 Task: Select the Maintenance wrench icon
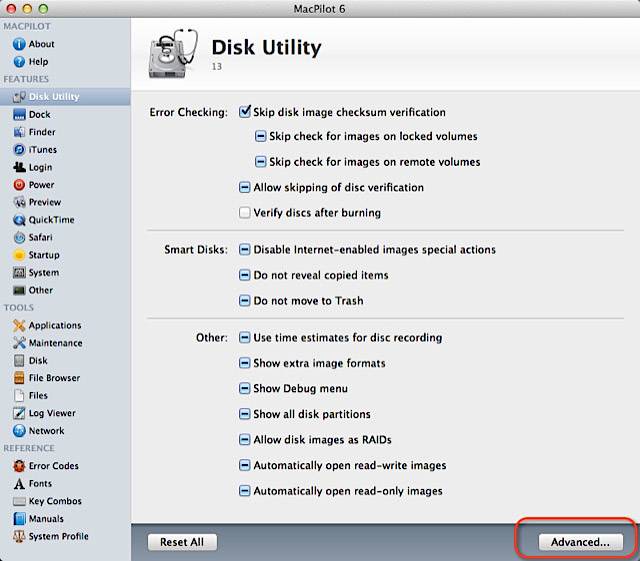(x=19, y=343)
